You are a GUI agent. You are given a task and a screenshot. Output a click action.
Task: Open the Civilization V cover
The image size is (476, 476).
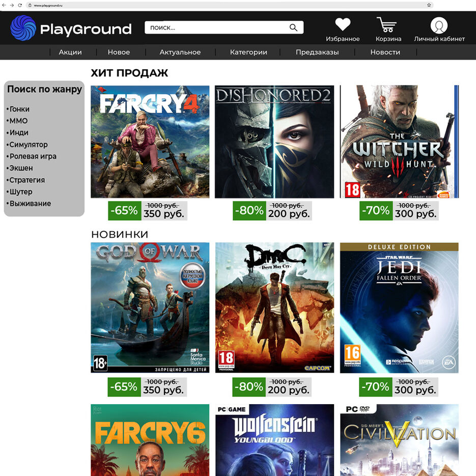click(399, 440)
